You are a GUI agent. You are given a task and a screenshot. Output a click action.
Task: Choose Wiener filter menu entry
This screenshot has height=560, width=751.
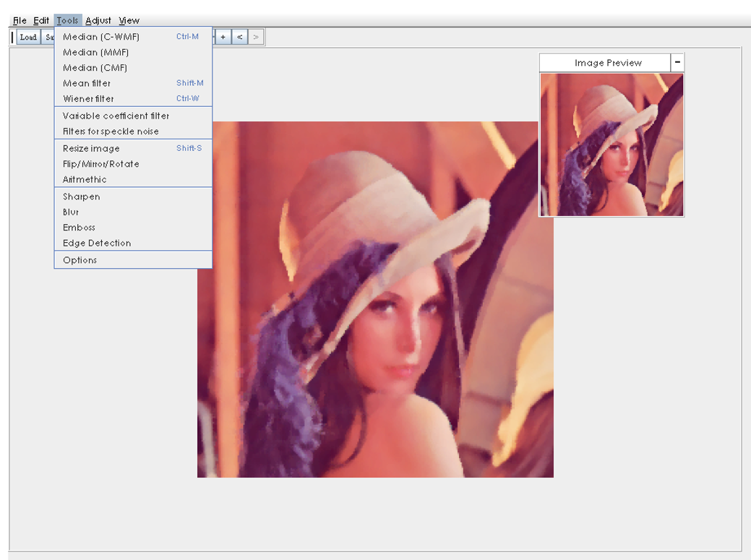[133, 98]
